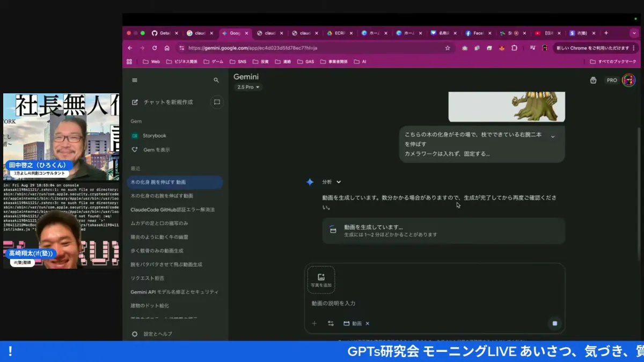Open the GAS bookmarks folder
644x362 pixels.
(306, 62)
